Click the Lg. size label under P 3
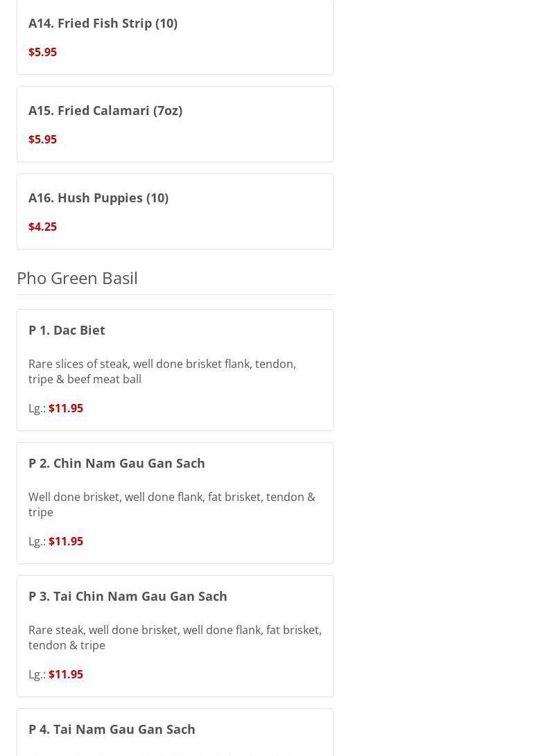This screenshot has width=534, height=756. point(37,674)
